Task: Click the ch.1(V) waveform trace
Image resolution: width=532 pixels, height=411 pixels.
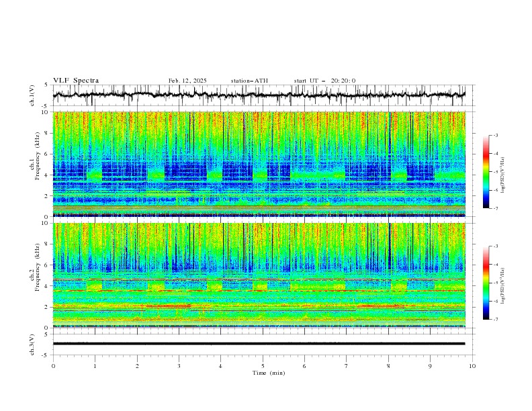Action: (259, 95)
